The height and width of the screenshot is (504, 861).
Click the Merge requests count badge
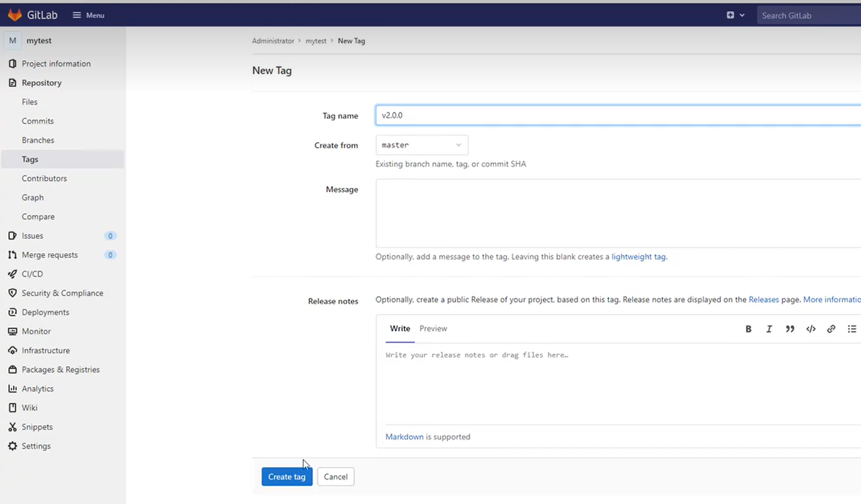point(110,255)
